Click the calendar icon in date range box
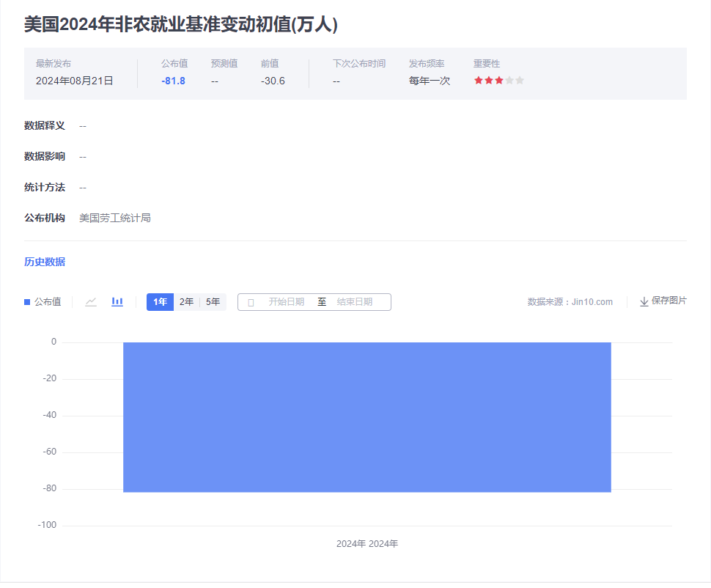The height and width of the screenshot is (588, 711). [x=251, y=302]
